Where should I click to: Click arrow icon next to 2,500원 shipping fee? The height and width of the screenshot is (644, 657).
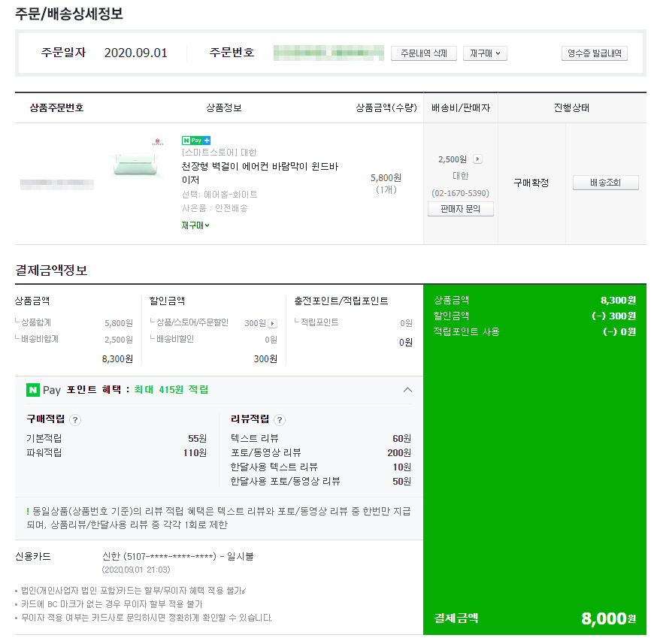point(477,159)
